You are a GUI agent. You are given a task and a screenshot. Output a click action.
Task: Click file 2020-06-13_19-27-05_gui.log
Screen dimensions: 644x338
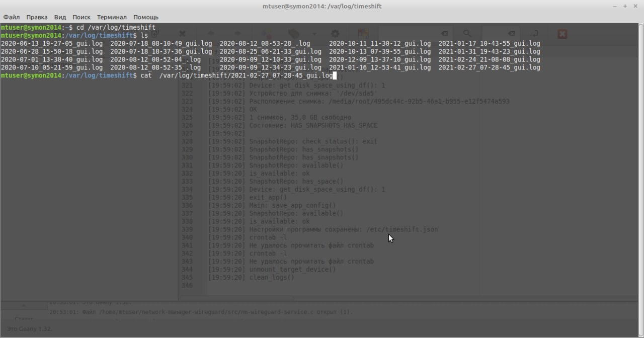coord(52,43)
